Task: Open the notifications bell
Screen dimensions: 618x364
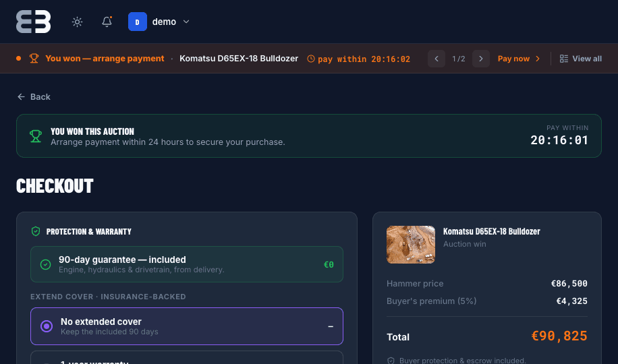Action: tap(107, 22)
